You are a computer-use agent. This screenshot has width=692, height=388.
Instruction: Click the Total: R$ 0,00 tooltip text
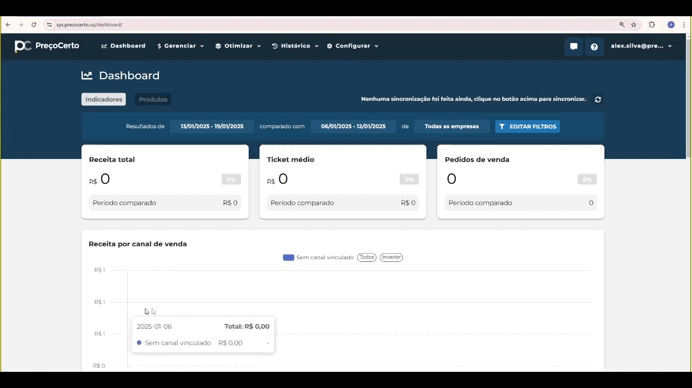247,327
